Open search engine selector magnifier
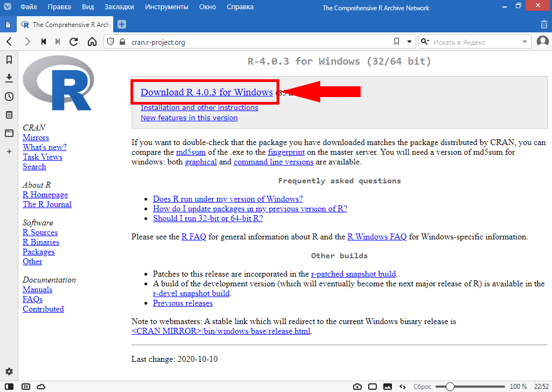This screenshot has width=552, height=392. 425,42
